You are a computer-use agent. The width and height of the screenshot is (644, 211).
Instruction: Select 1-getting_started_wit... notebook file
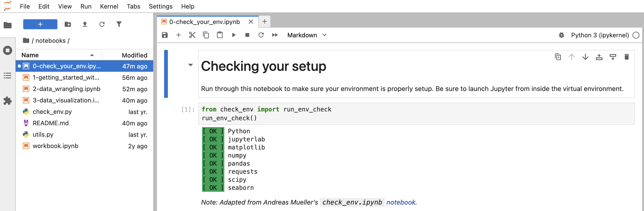point(84,78)
